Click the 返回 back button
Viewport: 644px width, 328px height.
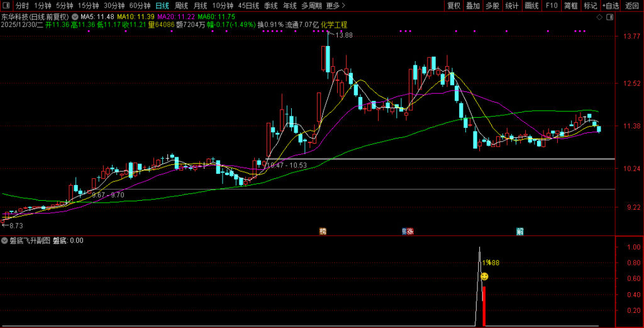pyautogui.click(x=632, y=6)
